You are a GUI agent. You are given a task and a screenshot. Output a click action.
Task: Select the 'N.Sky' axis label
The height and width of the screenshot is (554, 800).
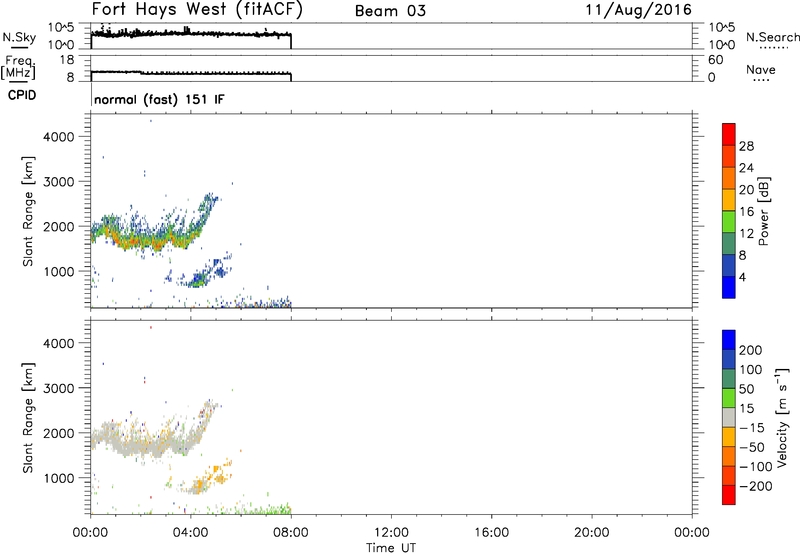19,37
